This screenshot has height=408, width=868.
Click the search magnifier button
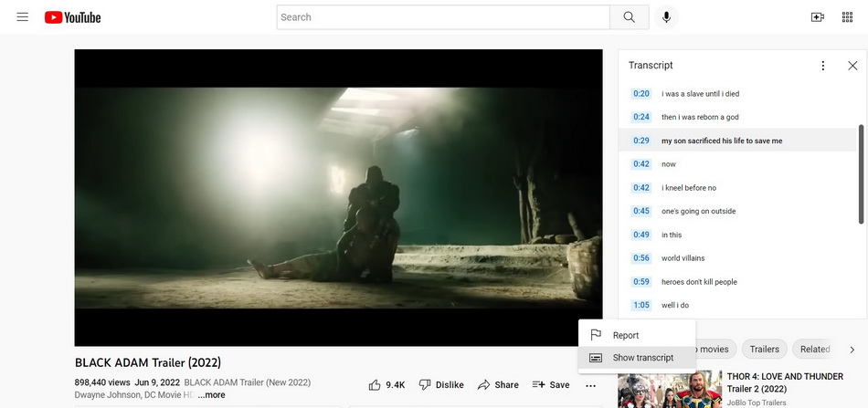(x=629, y=17)
